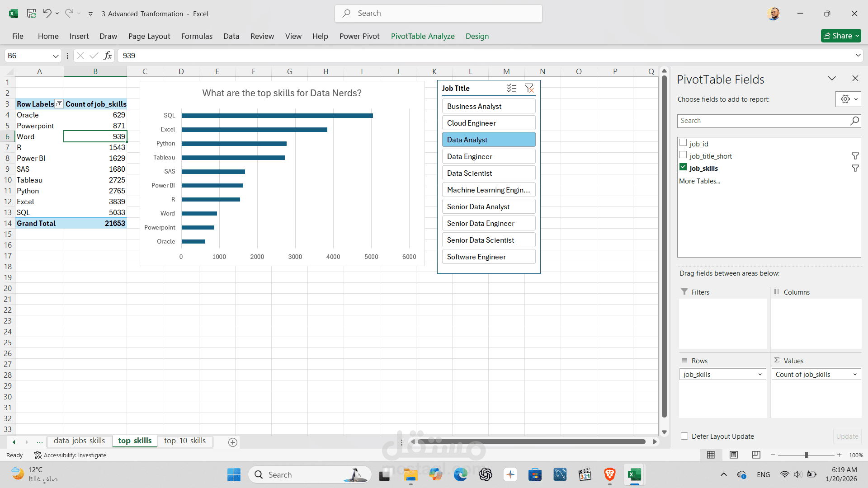Open Row Labels filter dropdown
This screenshot has height=488, width=868.
(59, 104)
